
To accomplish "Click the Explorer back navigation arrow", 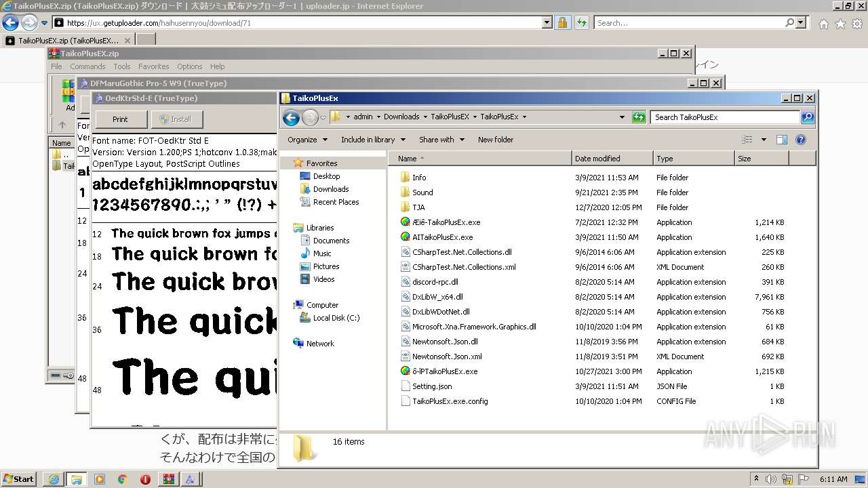I will 292,117.
